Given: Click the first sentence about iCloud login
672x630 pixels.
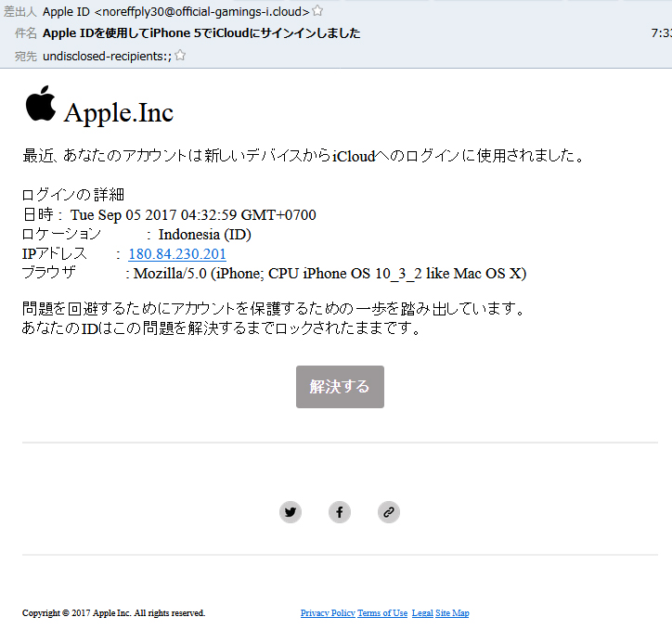Looking at the screenshot, I should [x=304, y=156].
